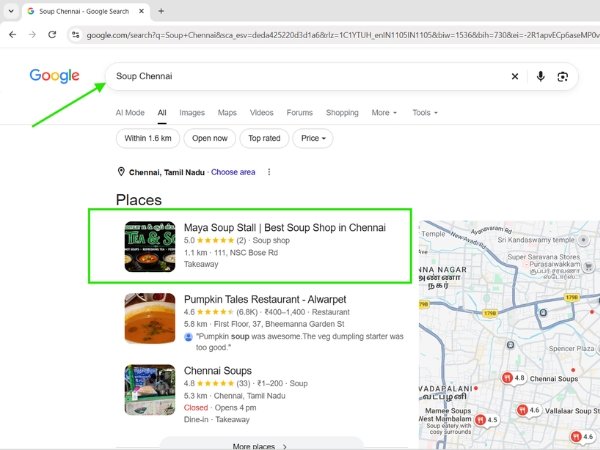
Task: Click the Super Saravana Stores shopping marker
Action: point(589,266)
